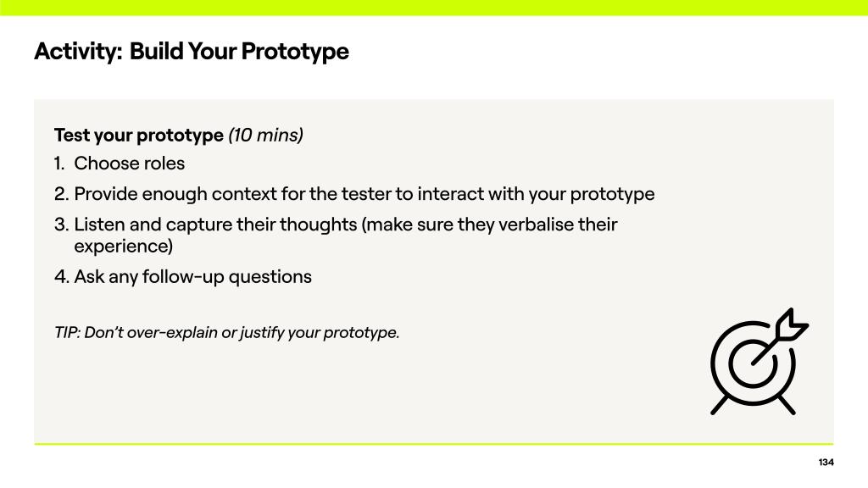Click the bold 'Test your prototype' heading
This screenshot has width=868, height=488.
[x=139, y=135]
